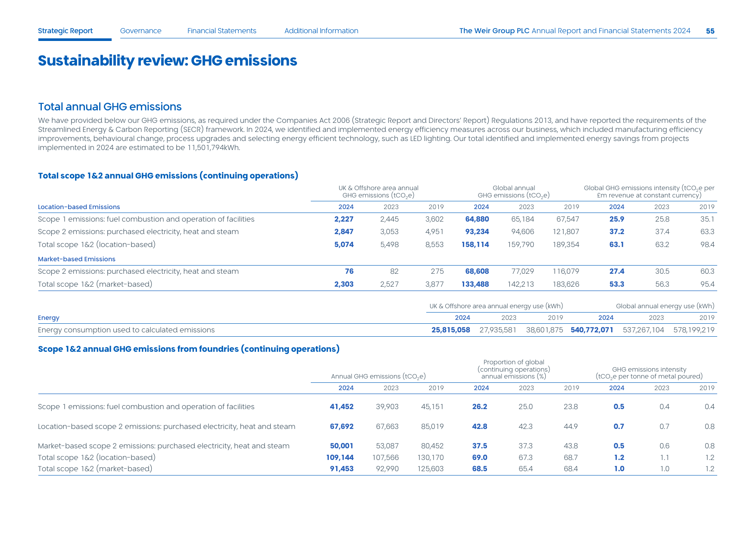Click the 'Location-based Emissions' label
The image size is (756, 535).
tap(79, 207)
